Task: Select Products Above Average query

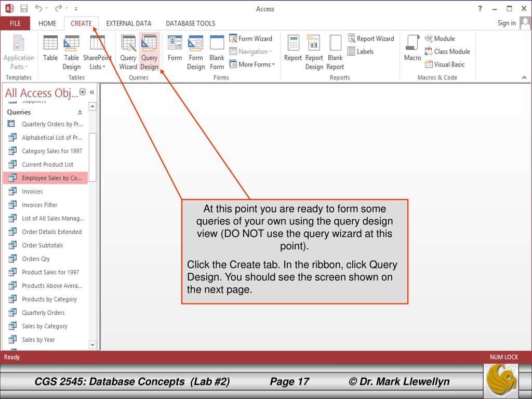Action: [46, 286]
